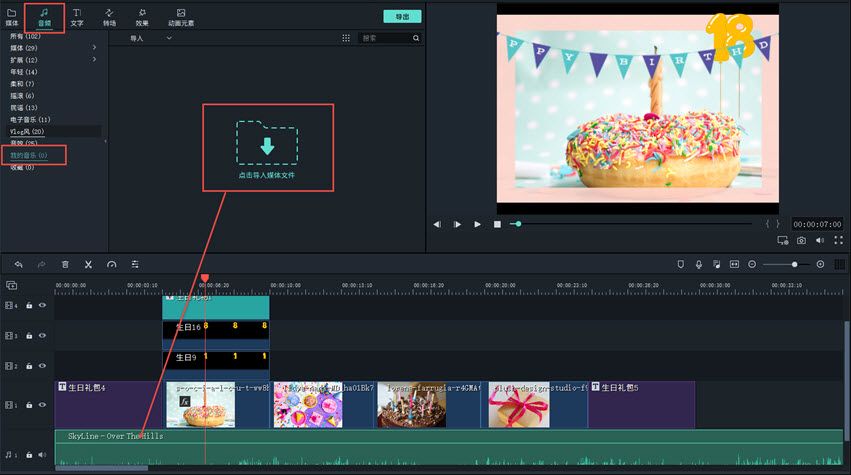Select the 生日礼包5 title clip
This screenshot has width=851, height=475.
(x=642, y=404)
